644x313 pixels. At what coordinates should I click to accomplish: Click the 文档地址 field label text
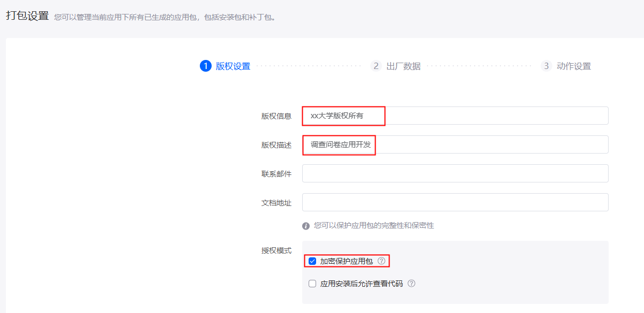(x=276, y=203)
